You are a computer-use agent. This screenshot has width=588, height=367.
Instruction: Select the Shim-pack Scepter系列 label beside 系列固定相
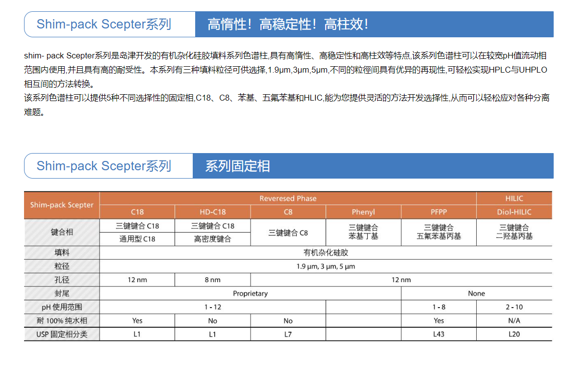click(x=104, y=166)
